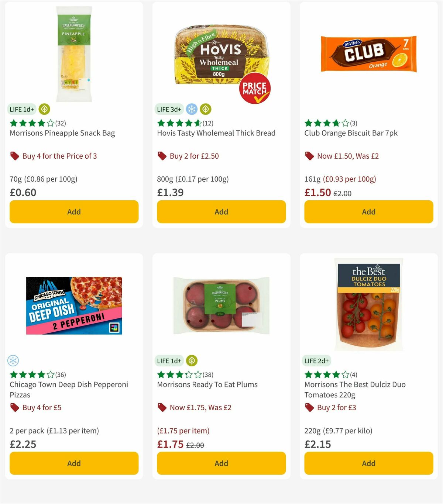This screenshot has width=443, height=504.
Task: Click the star rating for Dulciz Duo Tomatoes
Action: [326, 374]
